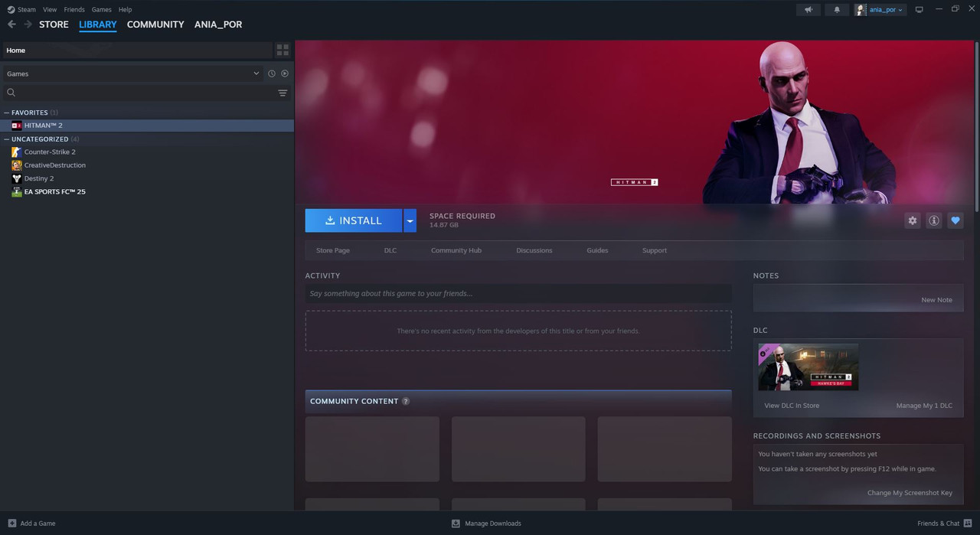This screenshot has width=980, height=535.
Task: Open the View menu
Action: click(x=50, y=9)
